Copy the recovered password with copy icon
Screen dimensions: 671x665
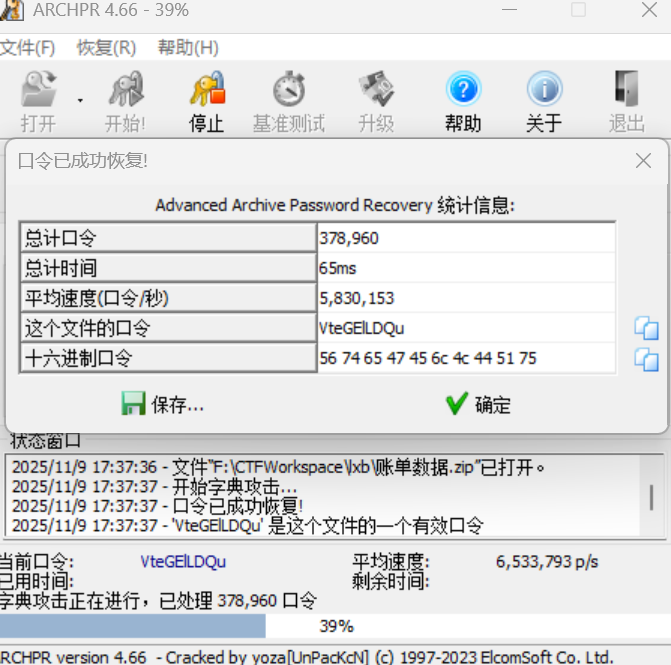[646, 328]
